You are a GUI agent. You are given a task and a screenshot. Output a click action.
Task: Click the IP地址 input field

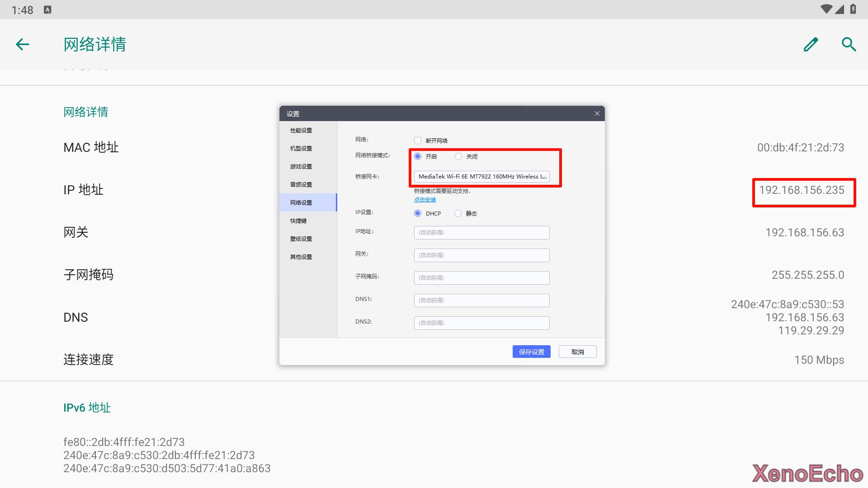[x=481, y=233]
